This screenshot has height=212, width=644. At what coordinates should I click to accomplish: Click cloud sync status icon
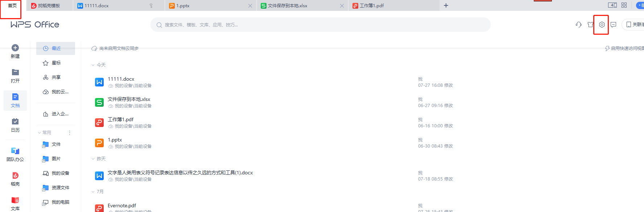pyautogui.click(x=94, y=48)
